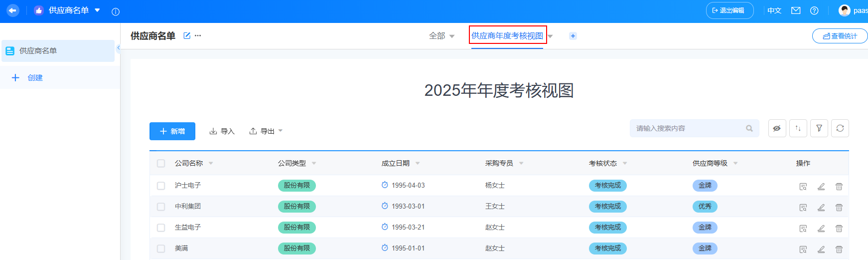View details of 美满 row
Viewport: 868px width, 260px height.
click(803, 250)
